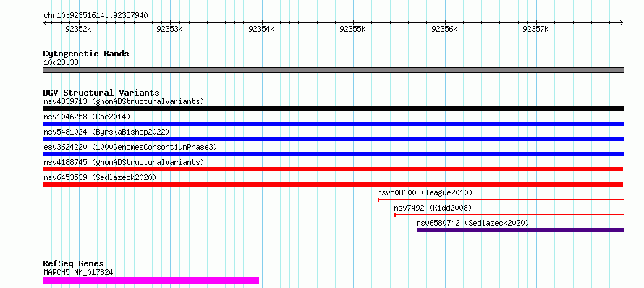Screen dimensions: 644x288
Task: Click the thin red nsv7492 Kidd2008 line
Action: pyautogui.click(x=509, y=214)
